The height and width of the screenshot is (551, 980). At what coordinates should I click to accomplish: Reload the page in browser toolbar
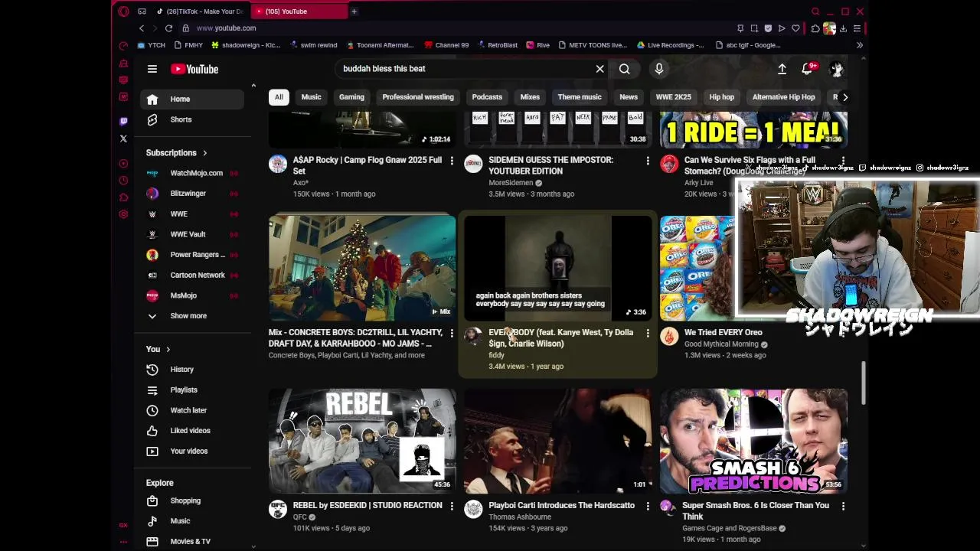coord(168,28)
